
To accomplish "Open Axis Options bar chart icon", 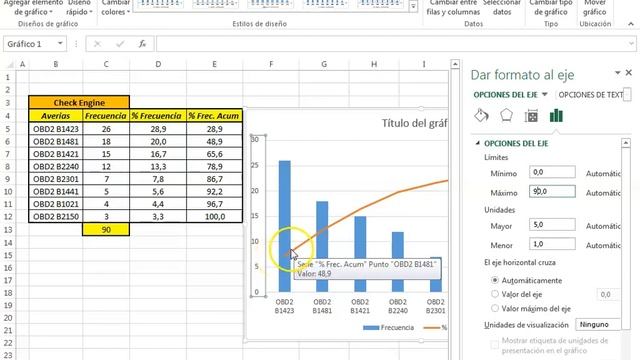I will (556, 116).
